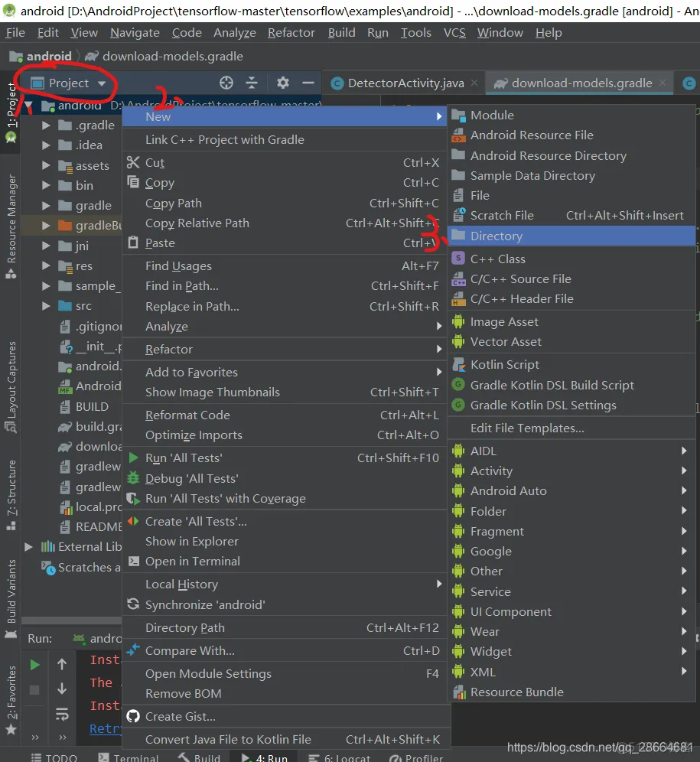This screenshot has width=700, height=762.
Task: Click Reformat Code in context menu
Action: pyautogui.click(x=285, y=415)
